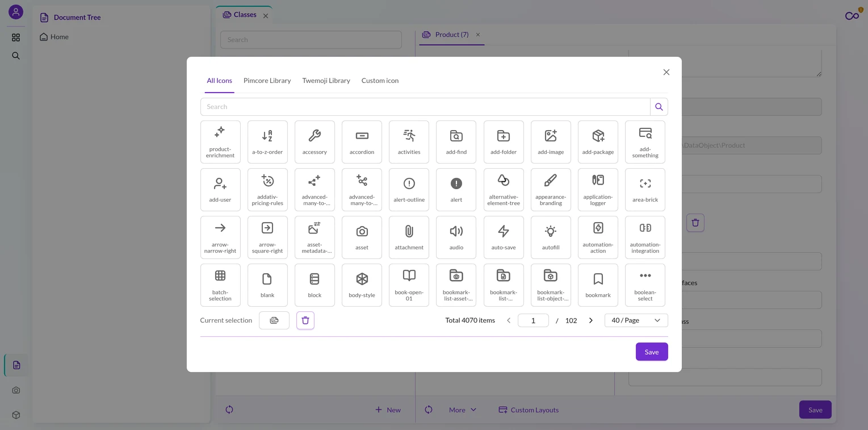Pick the audio speaker icon
This screenshot has height=430, width=868.
456,237
